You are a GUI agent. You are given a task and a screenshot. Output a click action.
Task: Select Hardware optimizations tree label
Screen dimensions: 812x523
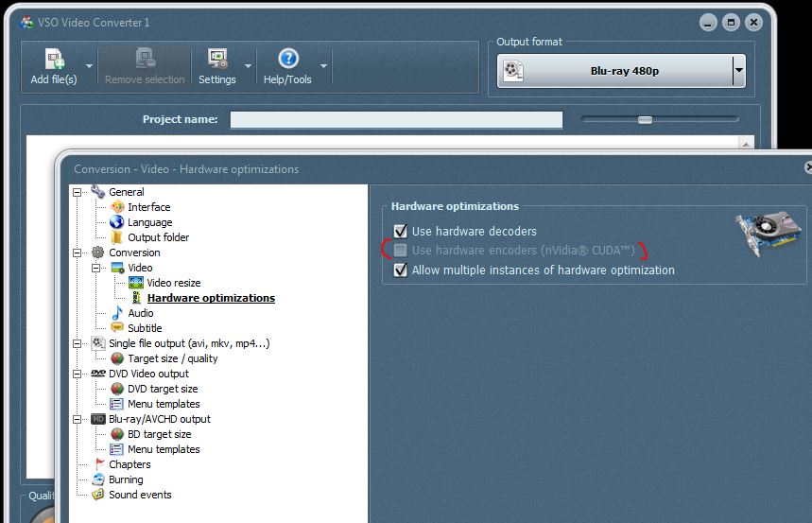[x=212, y=298]
